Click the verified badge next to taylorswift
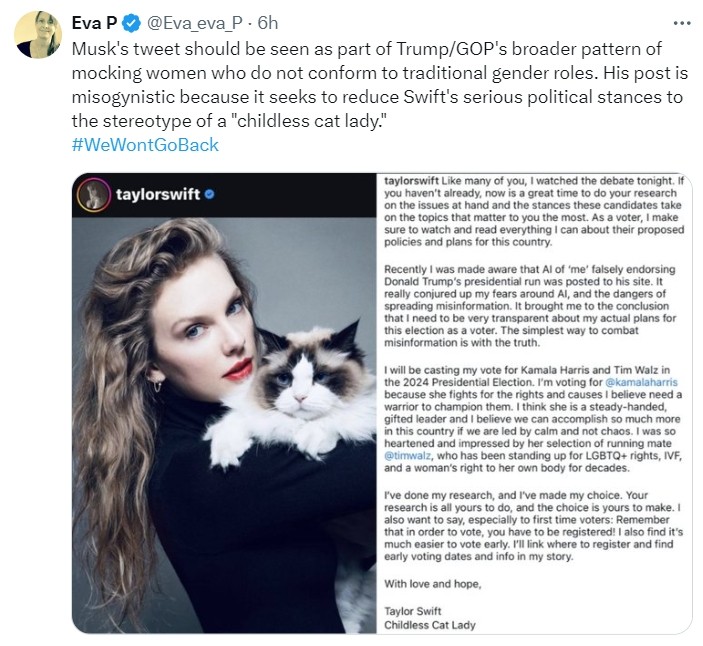Viewport: 703px width, 646px height. click(x=209, y=196)
